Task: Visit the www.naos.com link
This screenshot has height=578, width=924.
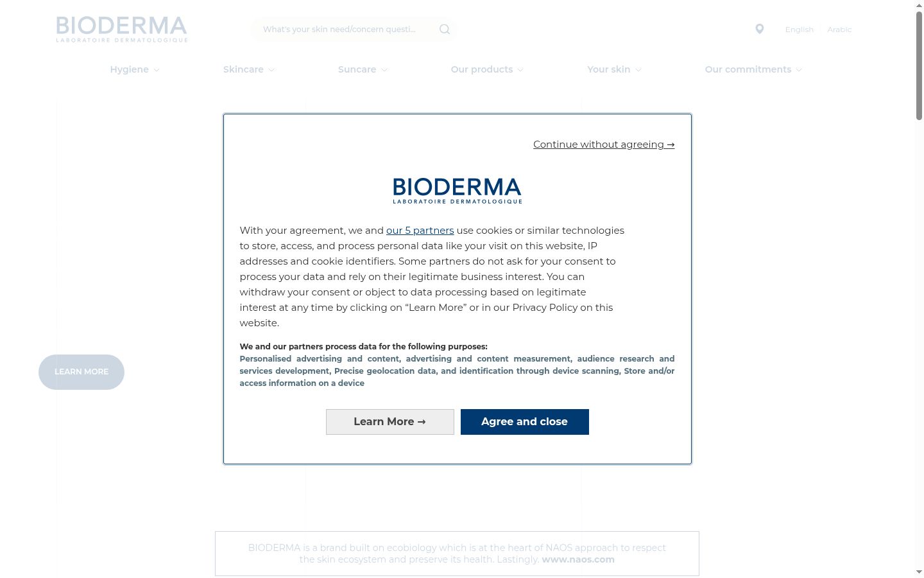Action: point(578,559)
